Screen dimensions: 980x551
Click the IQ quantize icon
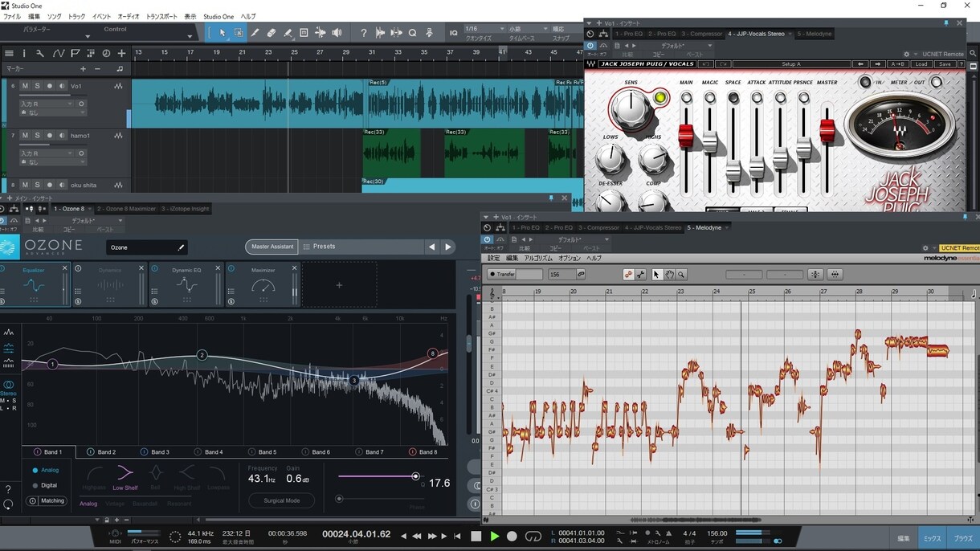pyautogui.click(x=453, y=33)
